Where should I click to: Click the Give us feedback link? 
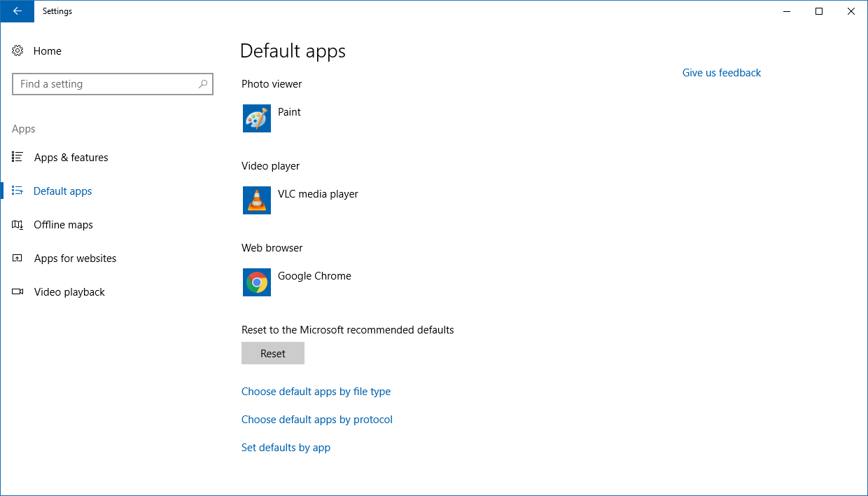(x=721, y=72)
